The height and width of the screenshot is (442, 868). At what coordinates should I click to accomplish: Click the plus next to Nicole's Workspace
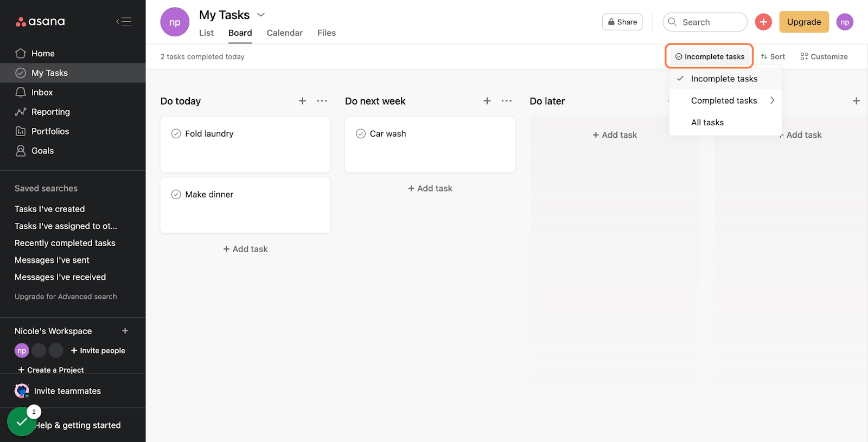tap(125, 331)
